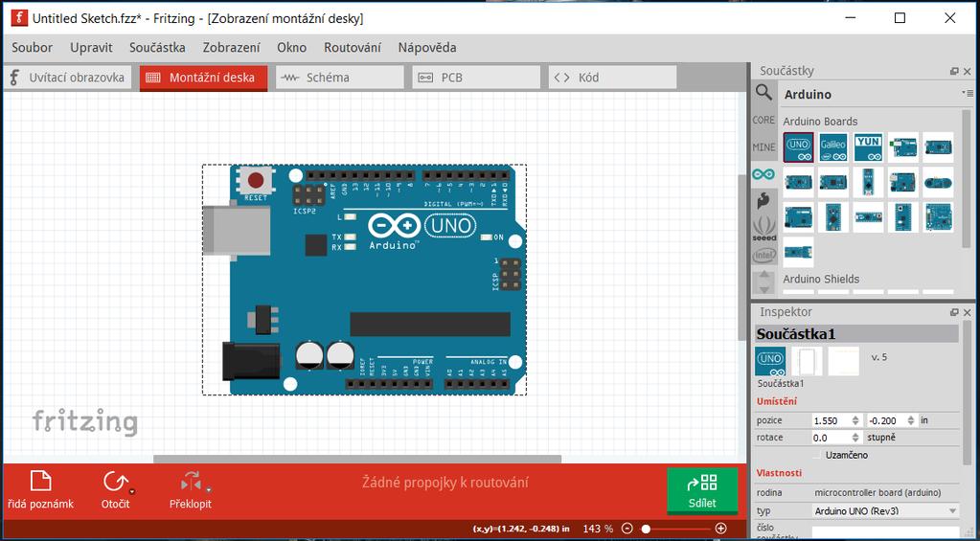Click the zoom slider handle
The height and width of the screenshot is (541, 980).
647,529
